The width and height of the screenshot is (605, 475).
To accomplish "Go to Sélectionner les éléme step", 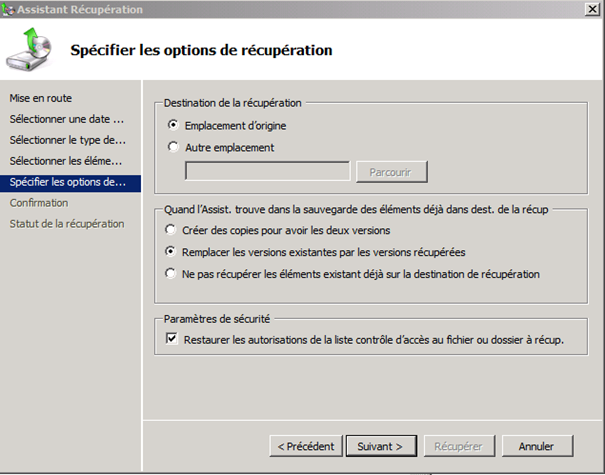I will (x=66, y=161).
